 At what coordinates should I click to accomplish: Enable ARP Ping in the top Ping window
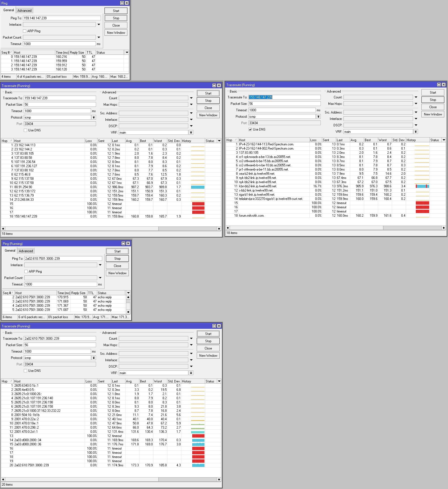tap(25, 31)
